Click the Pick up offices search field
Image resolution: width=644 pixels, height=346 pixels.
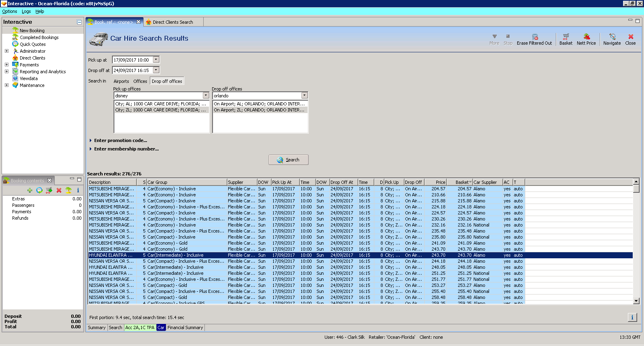tap(158, 96)
